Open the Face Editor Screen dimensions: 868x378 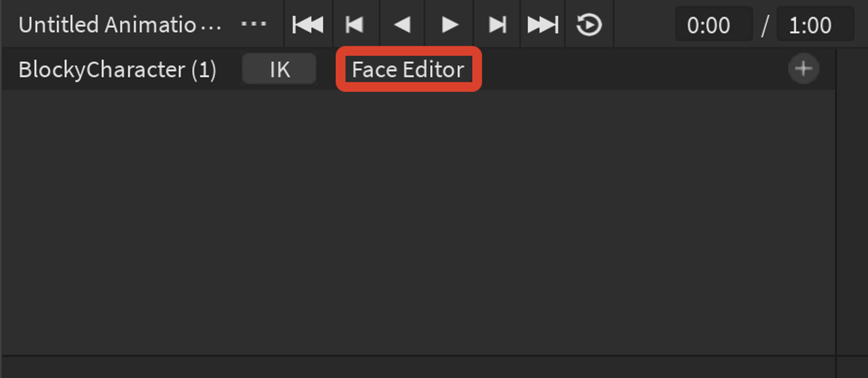pos(409,69)
